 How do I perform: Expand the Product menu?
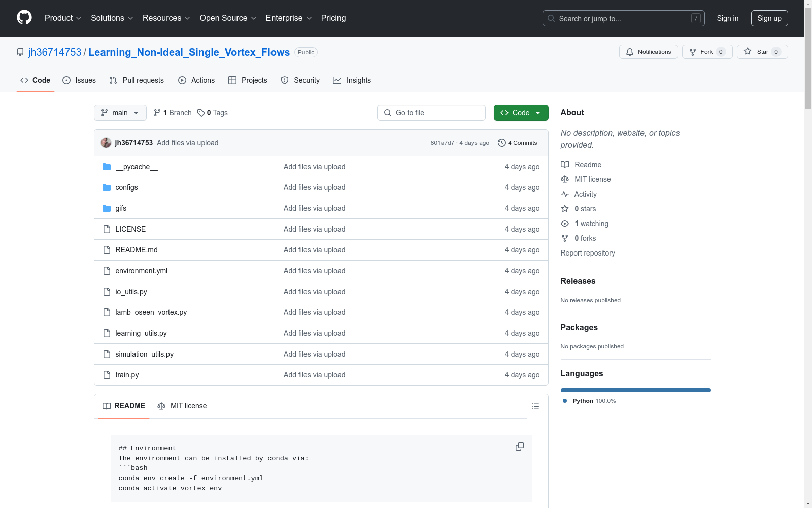click(x=63, y=18)
